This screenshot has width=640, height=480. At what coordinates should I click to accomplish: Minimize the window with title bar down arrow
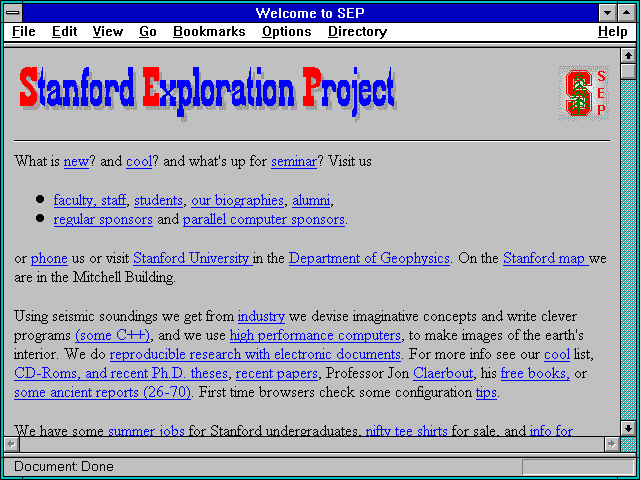click(608, 13)
